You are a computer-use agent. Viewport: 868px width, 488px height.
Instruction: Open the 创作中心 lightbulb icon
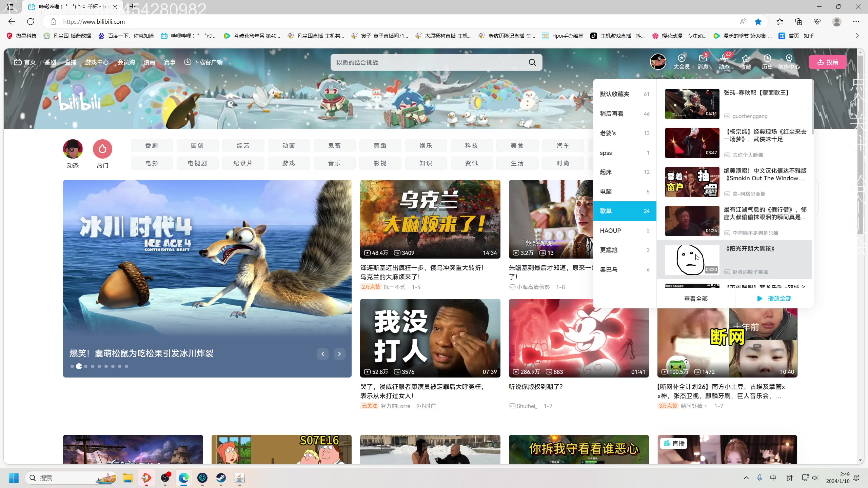pos(789,62)
